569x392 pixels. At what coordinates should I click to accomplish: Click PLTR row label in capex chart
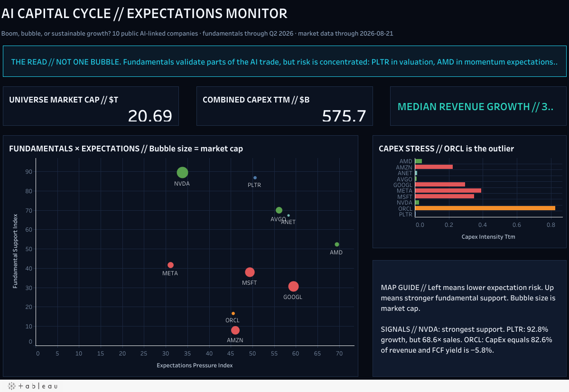pos(405,215)
